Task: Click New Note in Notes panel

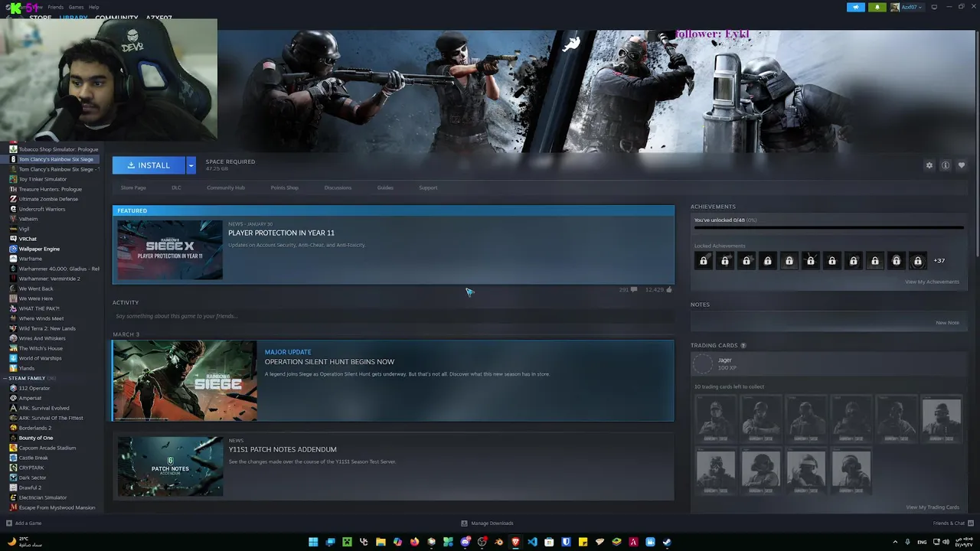Action: (x=947, y=322)
